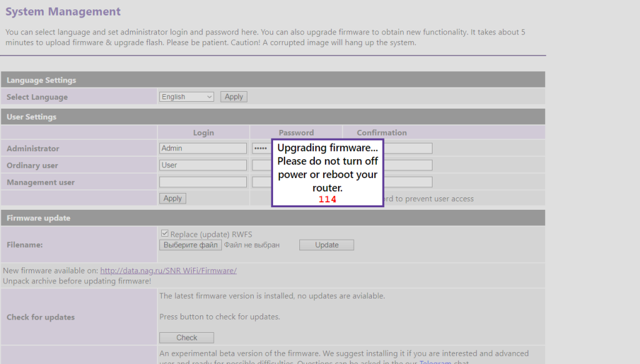Toggle the Replace (update) RWFS checkbox
Screen dimensions: 640x364
[x=164, y=233]
